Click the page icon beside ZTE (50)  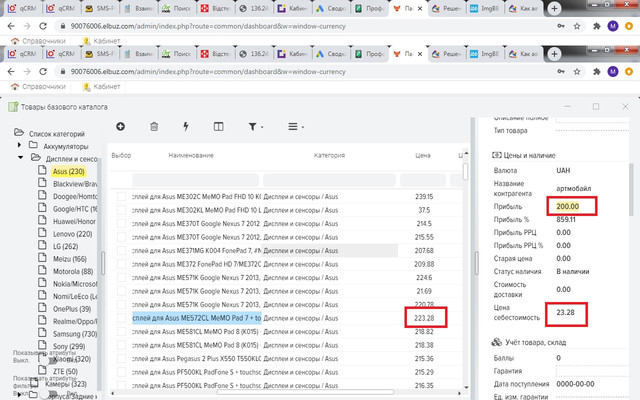pos(42,370)
